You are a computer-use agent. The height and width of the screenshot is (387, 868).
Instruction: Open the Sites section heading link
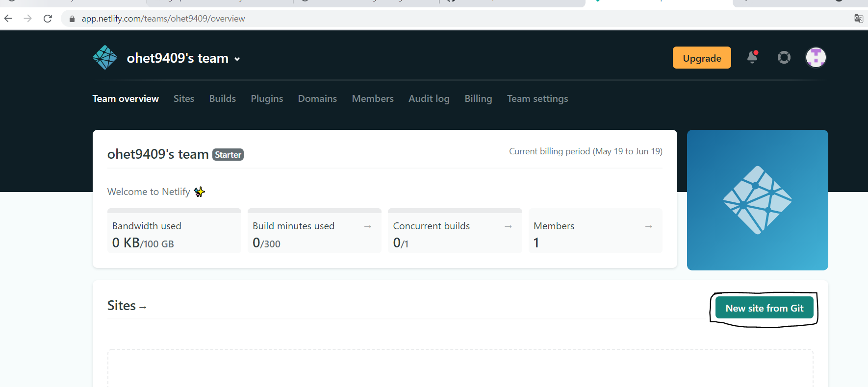click(x=127, y=306)
